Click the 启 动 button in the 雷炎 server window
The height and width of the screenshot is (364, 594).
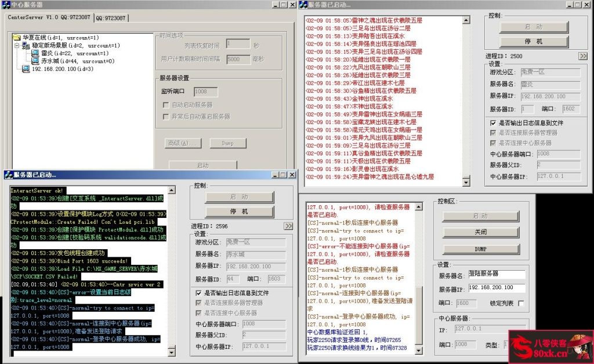(x=534, y=27)
